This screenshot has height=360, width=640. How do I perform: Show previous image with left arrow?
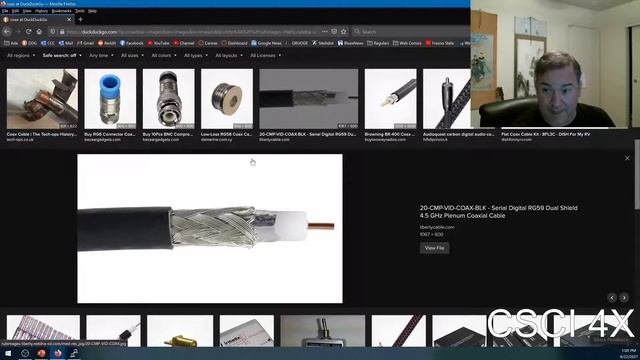[611, 298]
